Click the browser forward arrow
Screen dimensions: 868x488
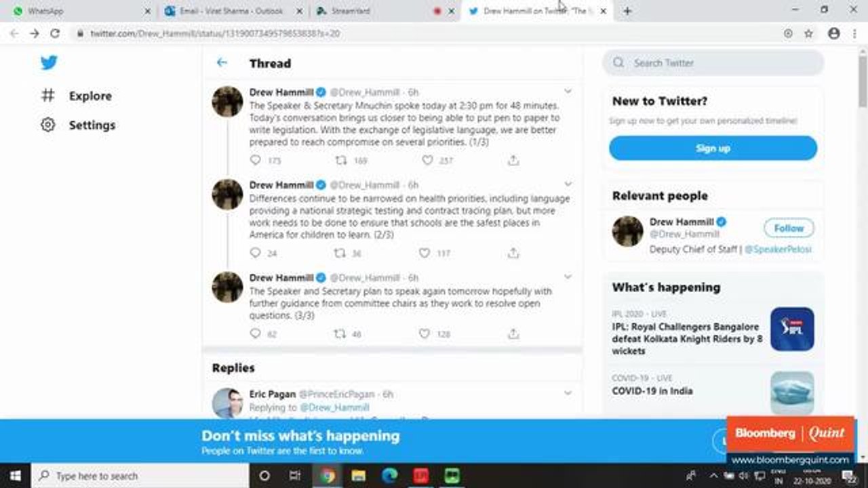pos(35,33)
